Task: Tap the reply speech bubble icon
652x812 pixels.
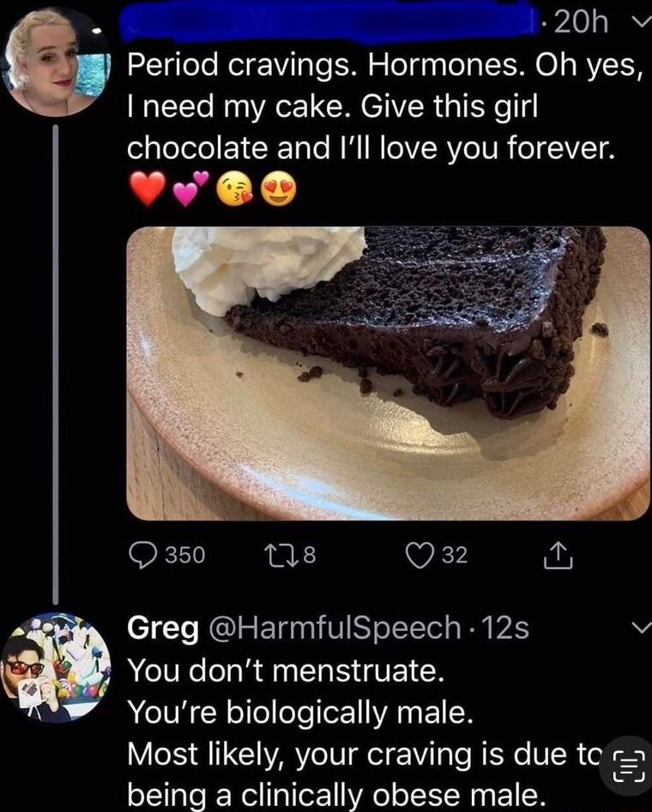Action: tap(143, 555)
